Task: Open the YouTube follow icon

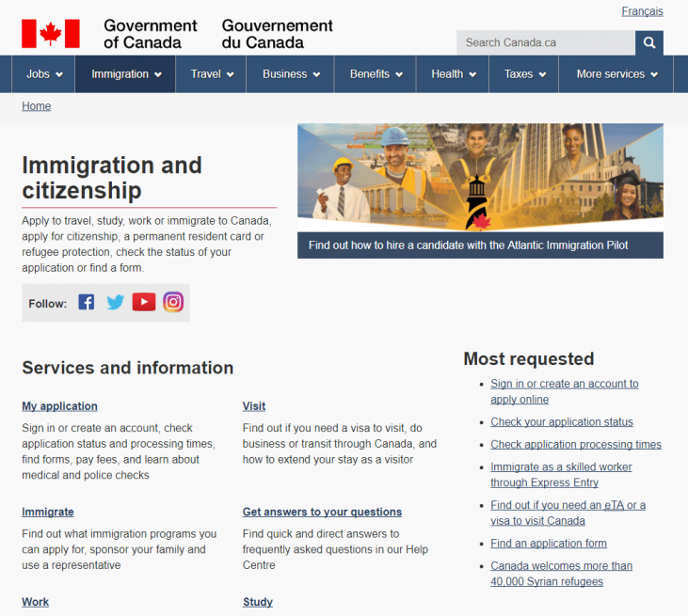Action: click(x=144, y=302)
